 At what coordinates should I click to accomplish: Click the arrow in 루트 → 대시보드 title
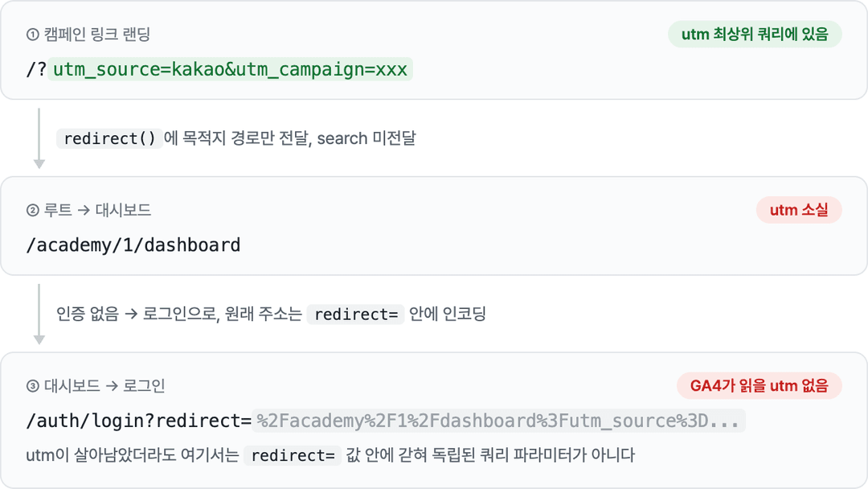click(84, 211)
